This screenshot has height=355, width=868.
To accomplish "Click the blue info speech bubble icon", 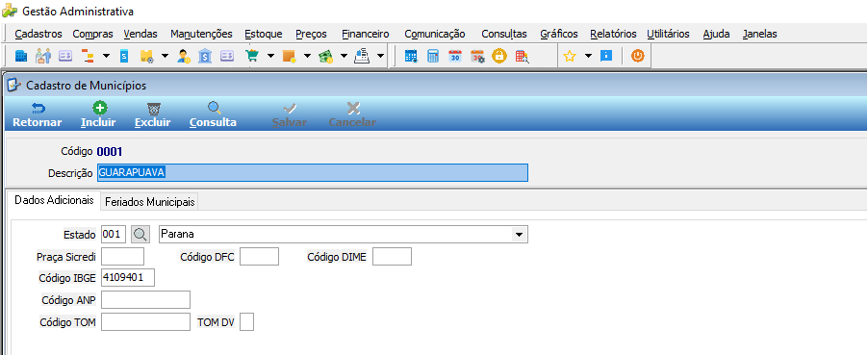I will 606,56.
